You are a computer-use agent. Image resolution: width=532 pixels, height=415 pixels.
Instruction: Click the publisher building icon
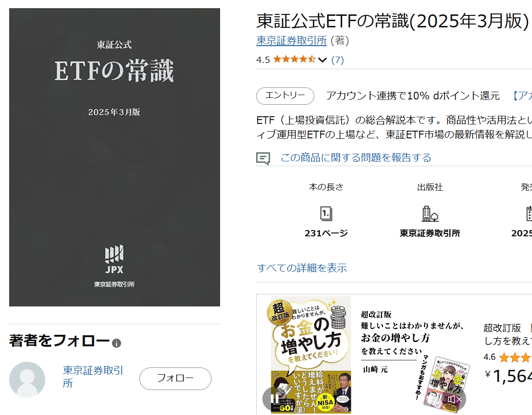(430, 214)
